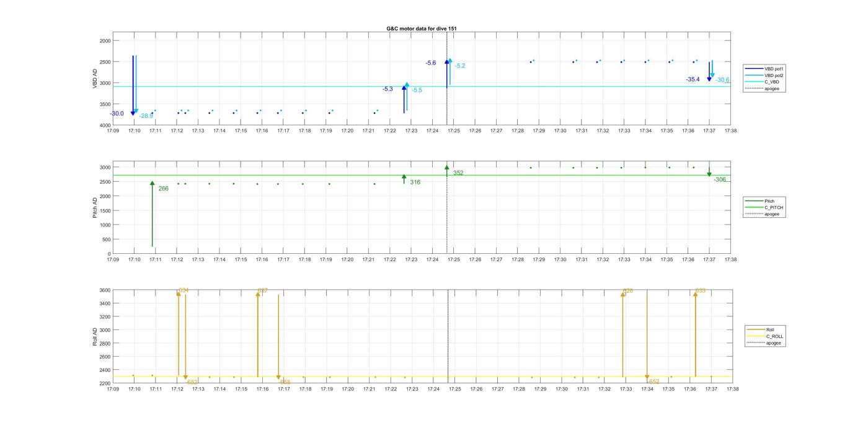Click the '4000' tick on the VBD axis

(105, 125)
